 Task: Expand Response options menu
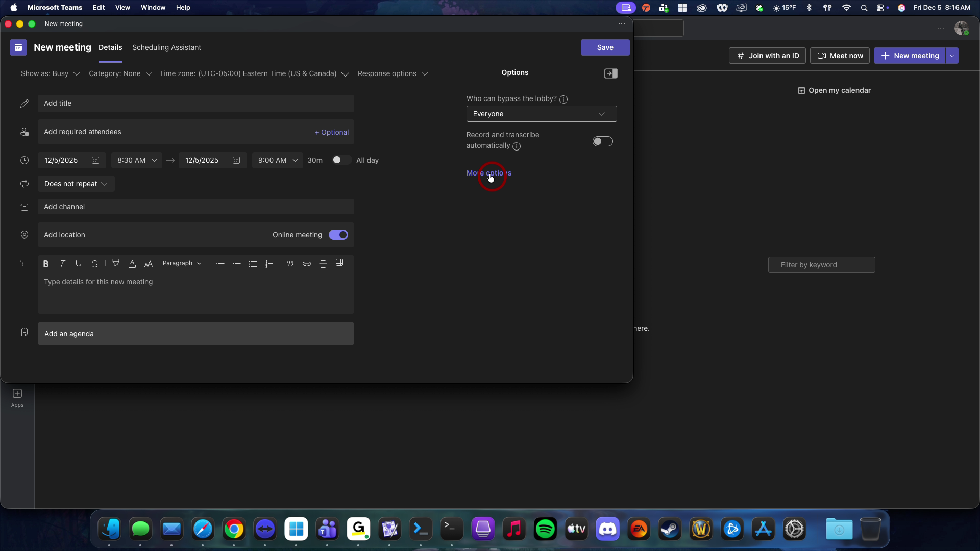point(393,73)
